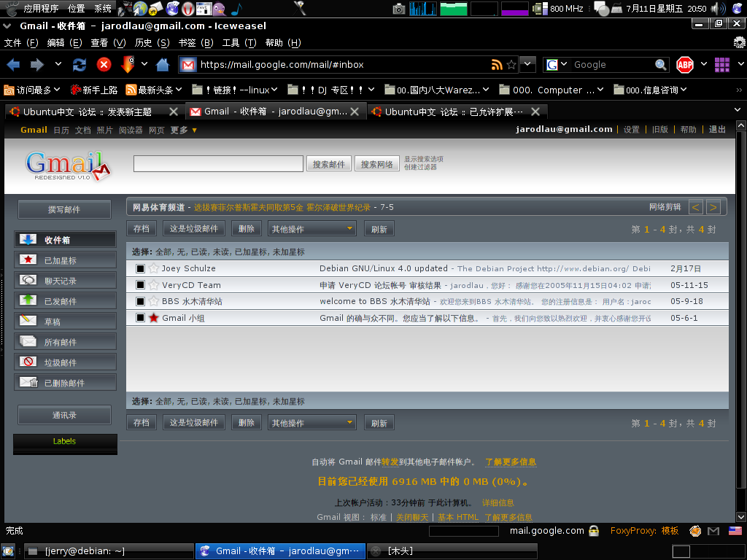Expand the 访问最多 bookmarks folder
The height and width of the screenshot is (560, 747).
(32, 90)
